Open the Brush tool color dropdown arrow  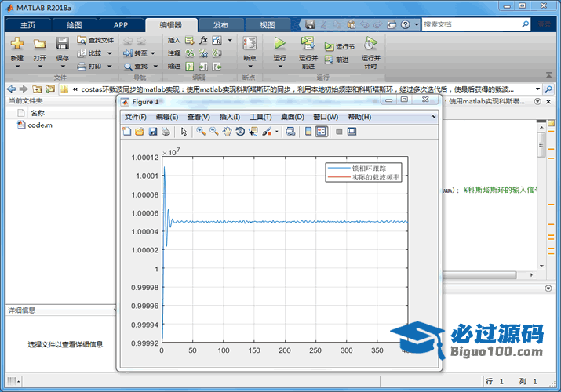click(276, 132)
